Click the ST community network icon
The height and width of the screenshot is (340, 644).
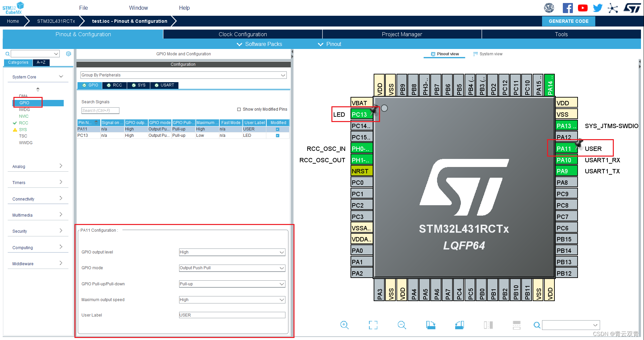(x=613, y=8)
